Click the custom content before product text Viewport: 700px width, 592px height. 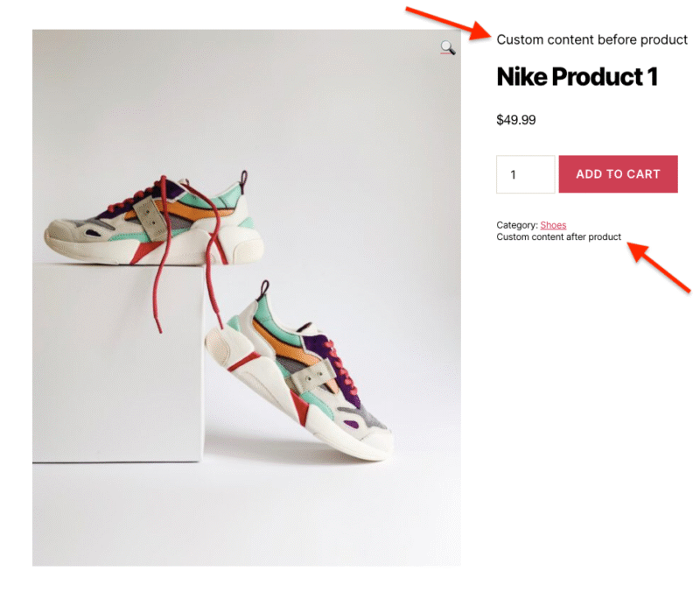pos(591,39)
